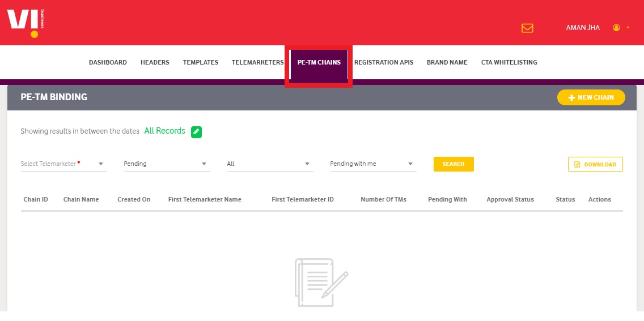Go to the BRAND NAME tab
The width and height of the screenshot is (644, 321).
pyautogui.click(x=447, y=63)
